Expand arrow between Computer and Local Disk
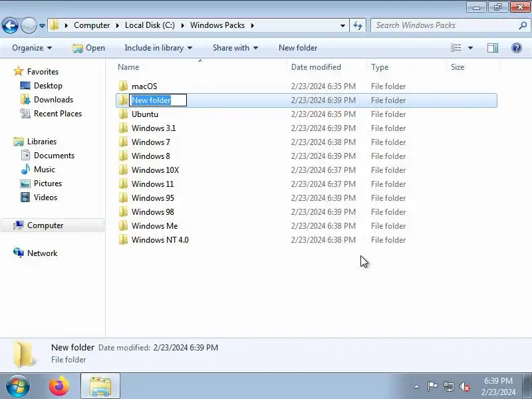This screenshot has width=532, height=399. pos(118,25)
